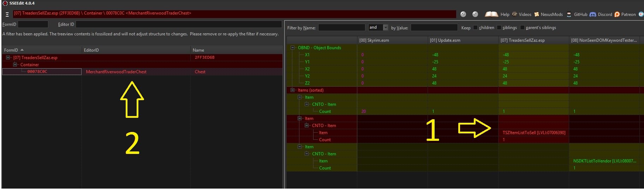Enable the parent's siblings checkbox
This screenshot has width=644, height=190.
click(522, 28)
